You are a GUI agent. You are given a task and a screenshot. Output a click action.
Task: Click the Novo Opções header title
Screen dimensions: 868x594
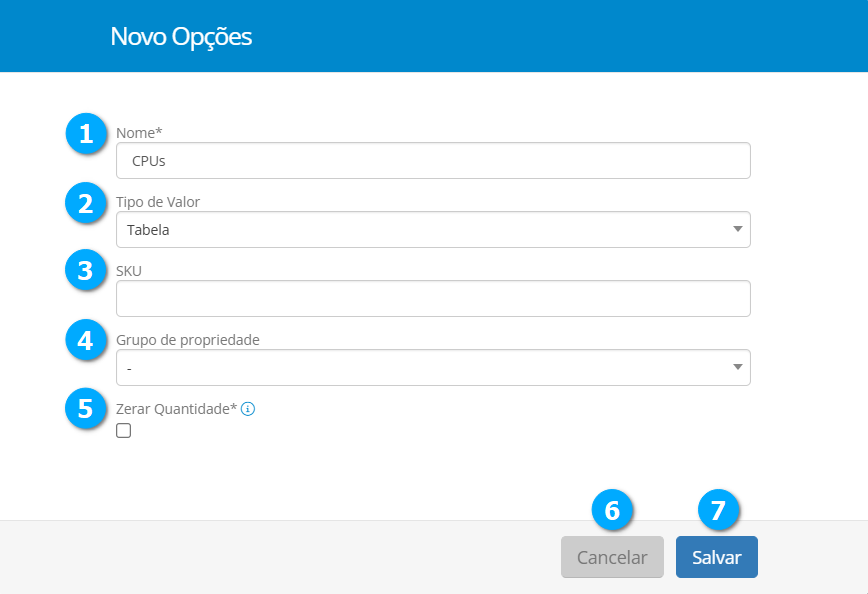[x=181, y=37]
